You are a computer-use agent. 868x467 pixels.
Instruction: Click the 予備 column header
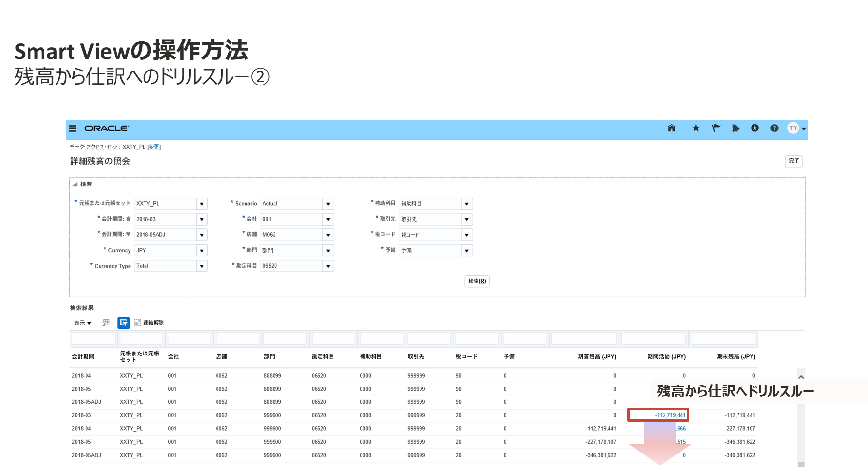pos(509,357)
